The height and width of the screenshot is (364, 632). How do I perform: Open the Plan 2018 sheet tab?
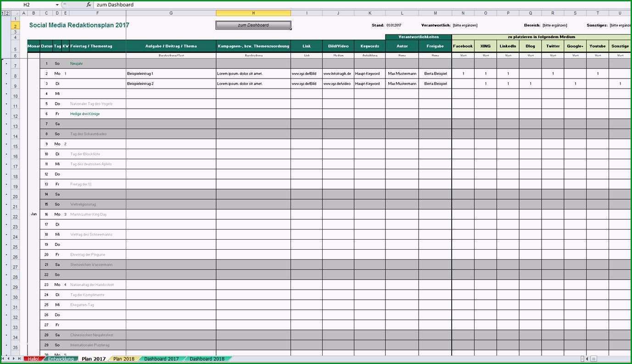124,359
